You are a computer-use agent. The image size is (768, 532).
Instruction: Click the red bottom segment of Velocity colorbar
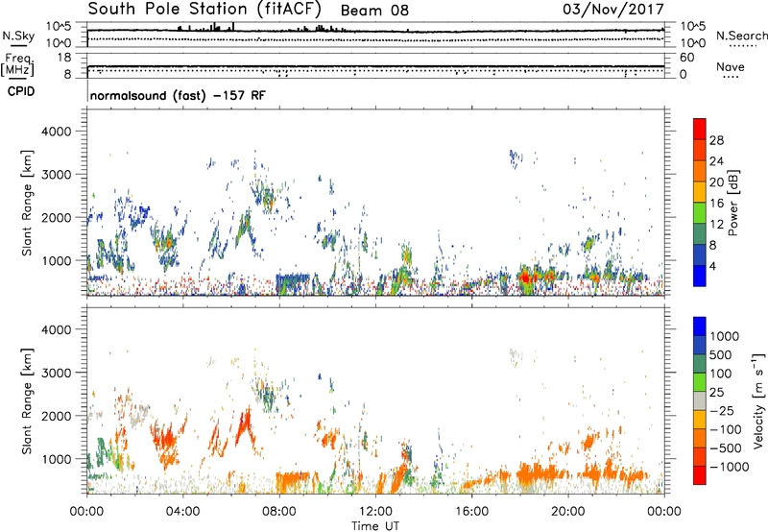point(700,475)
